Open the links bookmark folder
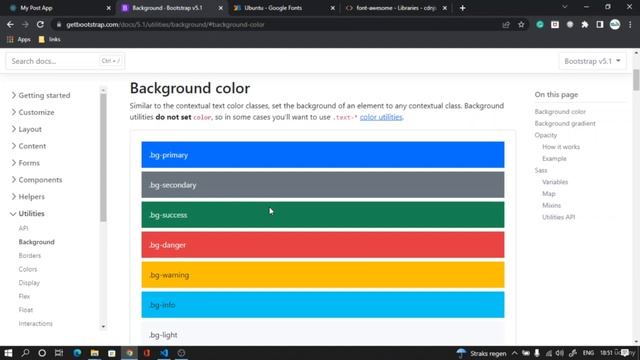The height and width of the screenshot is (360, 640). [x=49, y=40]
